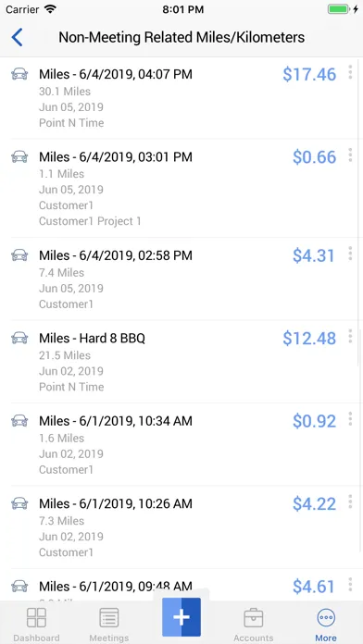Open three-dot menu for the $4.61 entry

(350, 584)
